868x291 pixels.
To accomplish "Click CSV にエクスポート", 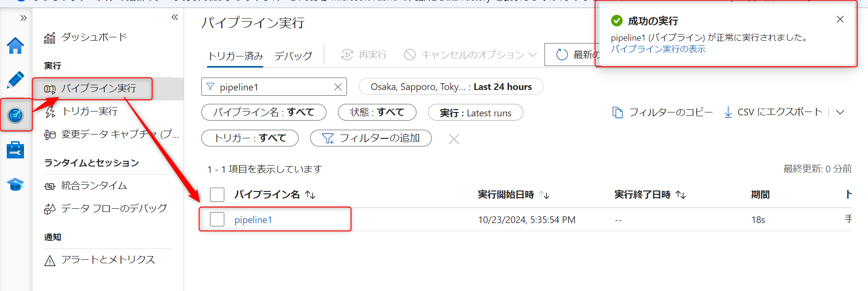I will pos(773,112).
